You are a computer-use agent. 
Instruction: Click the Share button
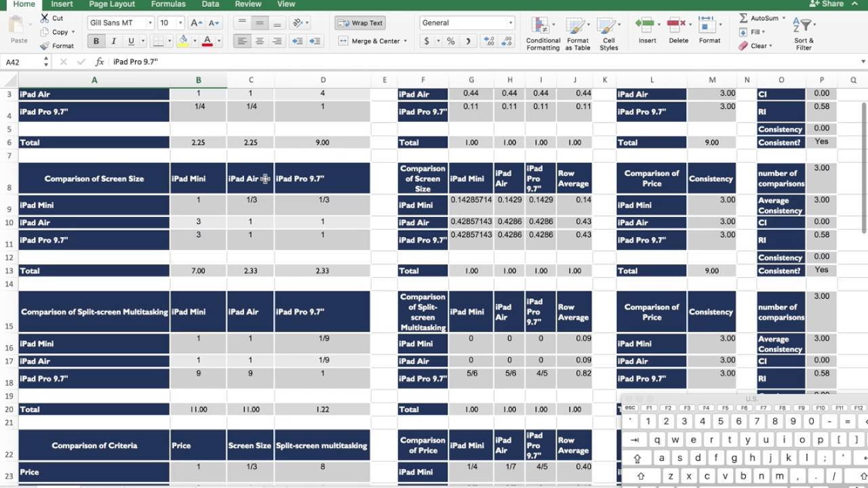[827, 4]
